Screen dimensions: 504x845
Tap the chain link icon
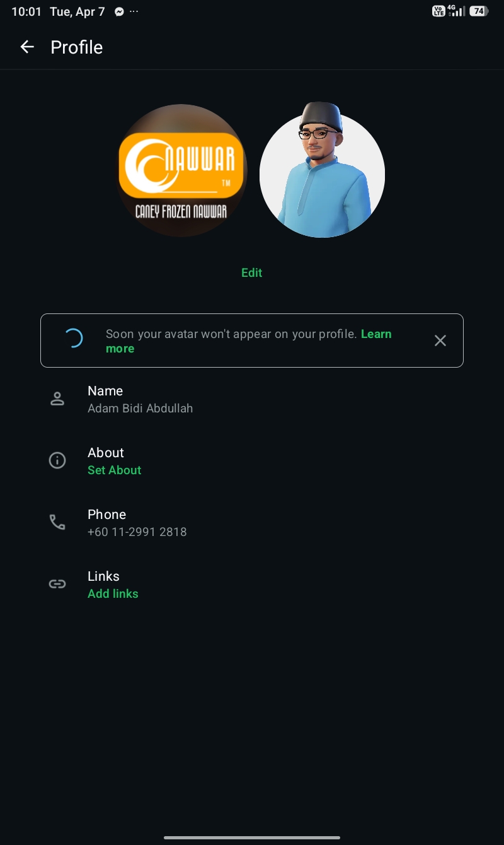57,584
